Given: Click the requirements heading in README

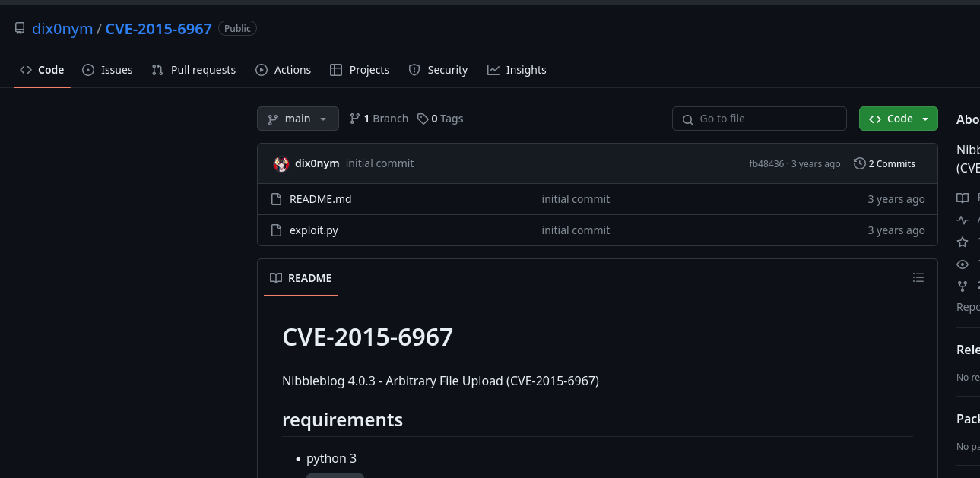Looking at the screenshot, I should pos(342,419).
